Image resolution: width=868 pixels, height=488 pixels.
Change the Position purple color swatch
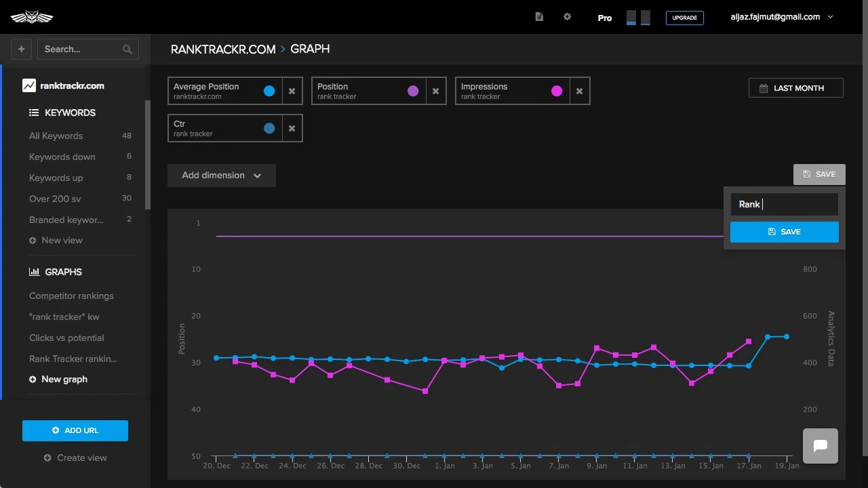coord(413,91)
